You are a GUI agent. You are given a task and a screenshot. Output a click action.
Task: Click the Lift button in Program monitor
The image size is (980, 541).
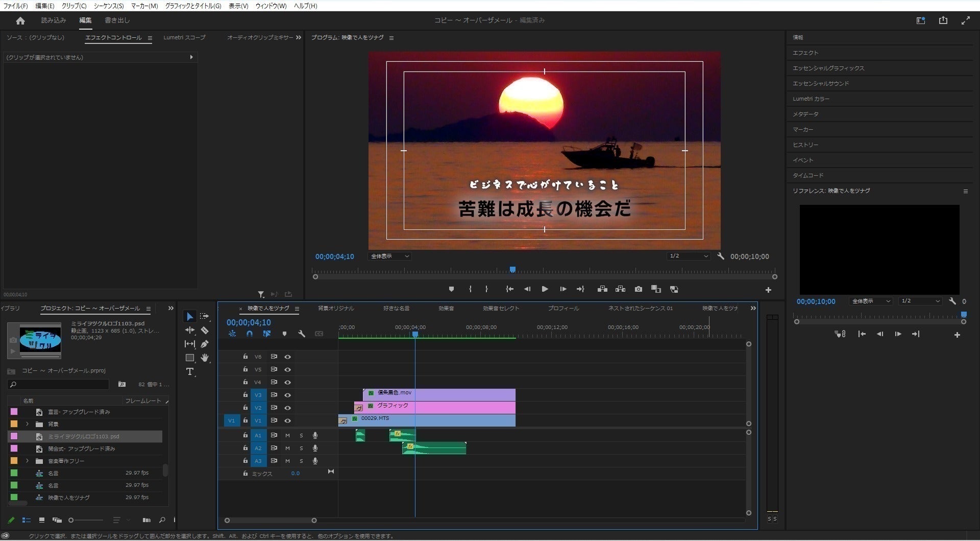pyautogui.click(x=602, y=289)
